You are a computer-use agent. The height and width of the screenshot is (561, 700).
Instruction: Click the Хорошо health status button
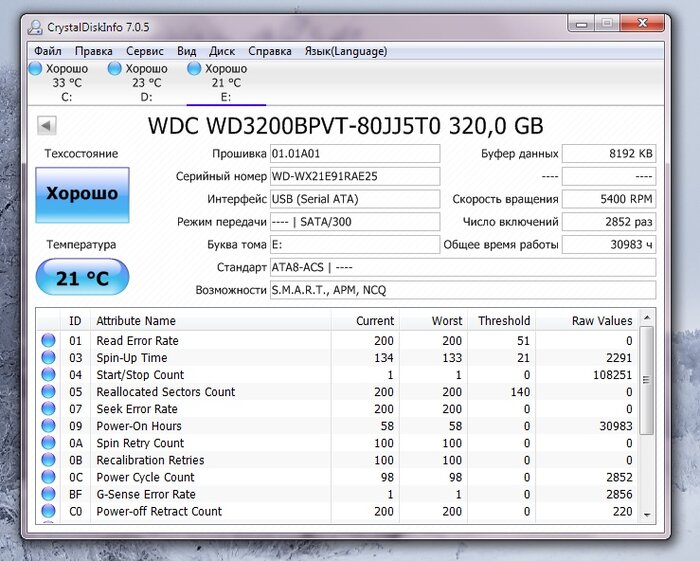pyautogui.click(x=82, y=195)
